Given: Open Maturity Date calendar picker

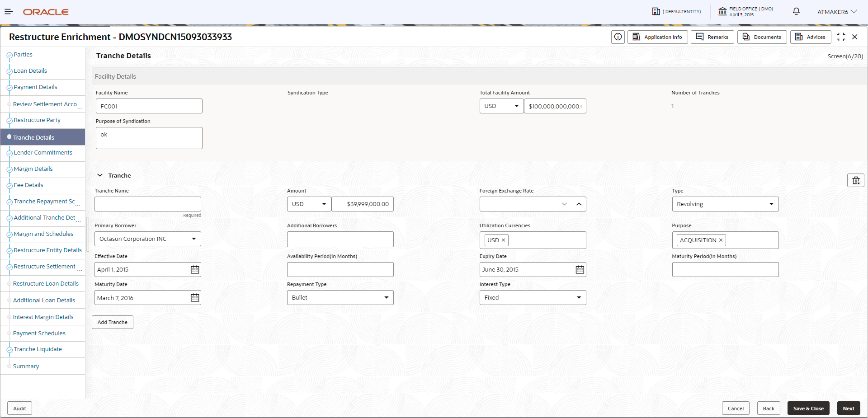Looking at the screenshot, I should [195, 298].
